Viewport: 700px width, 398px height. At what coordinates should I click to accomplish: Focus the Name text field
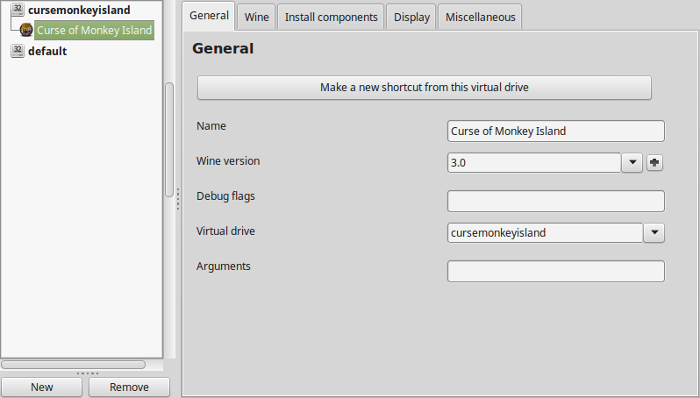(x=556, y=131)
